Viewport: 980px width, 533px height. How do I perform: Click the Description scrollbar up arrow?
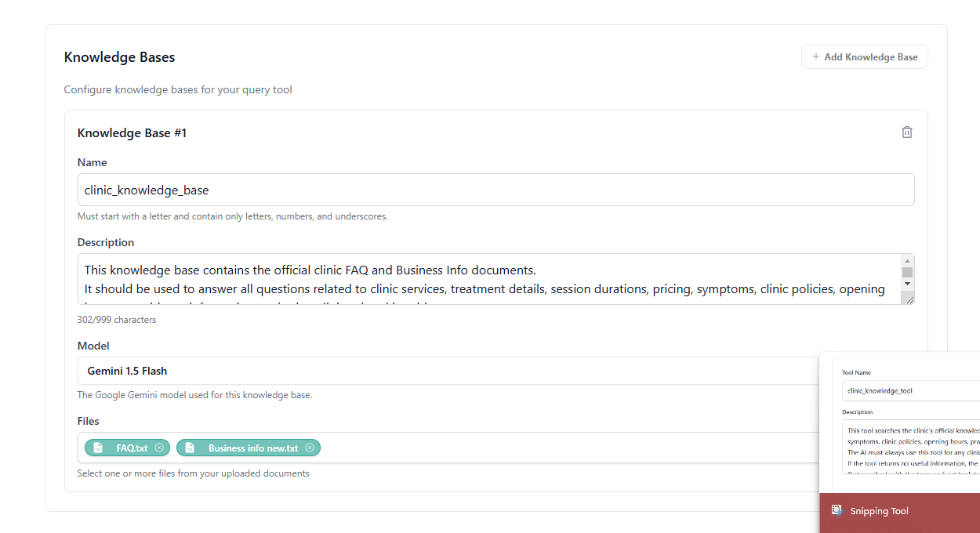point(908,261)
